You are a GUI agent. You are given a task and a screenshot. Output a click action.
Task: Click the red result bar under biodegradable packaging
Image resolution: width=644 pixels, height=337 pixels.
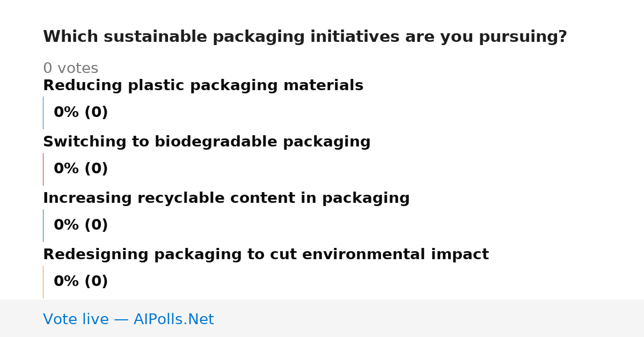(x=43, y=169)
